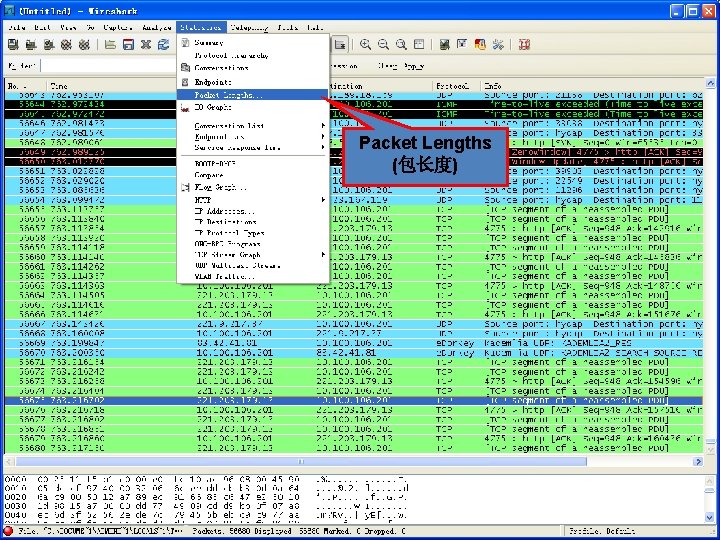
Task: Sort by the Info column header
Action: coord(592,86)
